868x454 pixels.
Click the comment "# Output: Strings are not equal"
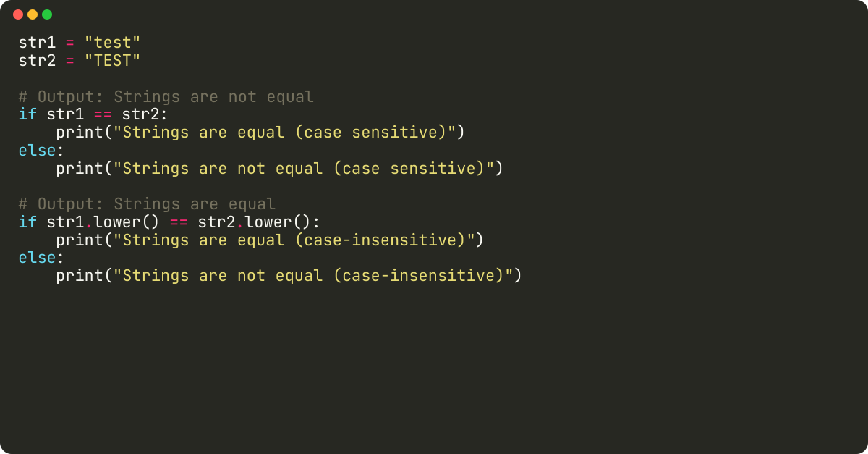coord(166,97)
